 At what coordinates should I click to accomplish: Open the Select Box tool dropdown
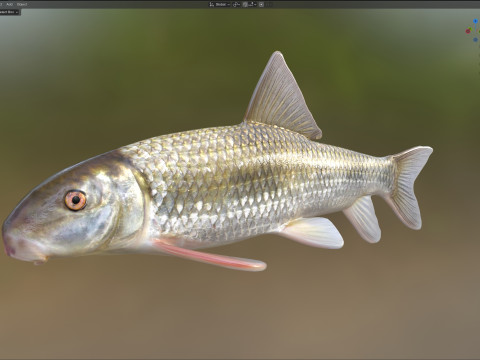click(10, 12)
